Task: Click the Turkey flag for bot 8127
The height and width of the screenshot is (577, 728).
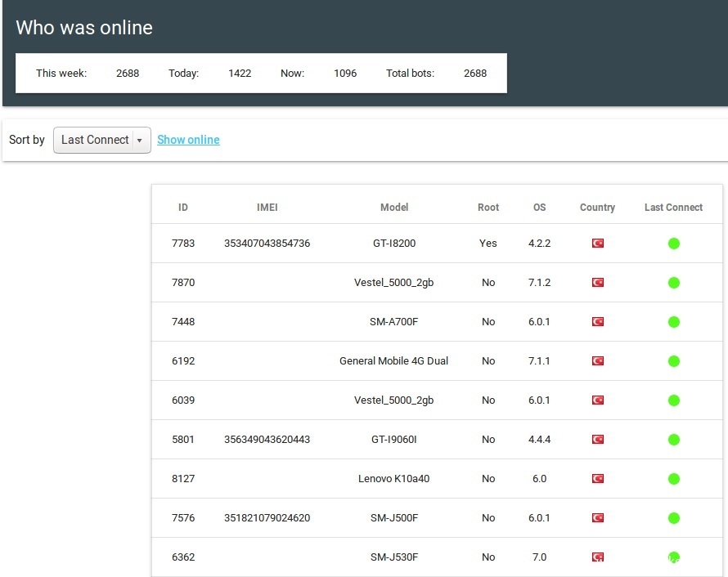Action: tap(598, 479)
